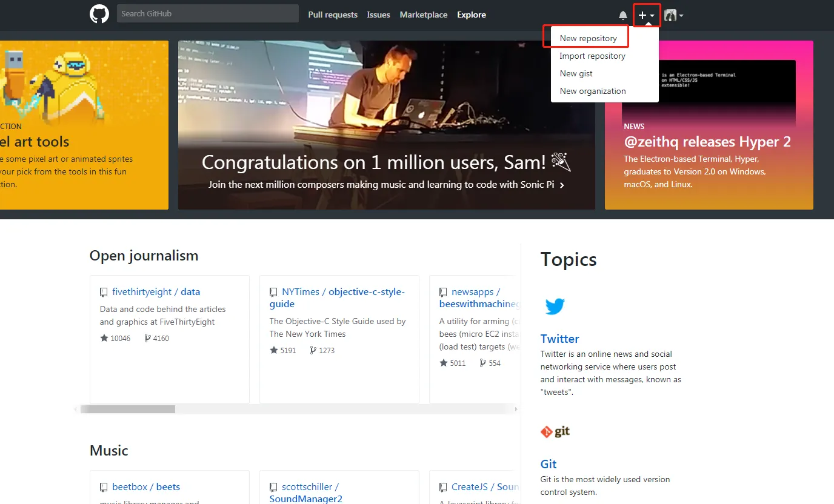Click star count 5011
This screenshot has height=504, width=834.
pos(453,363)
